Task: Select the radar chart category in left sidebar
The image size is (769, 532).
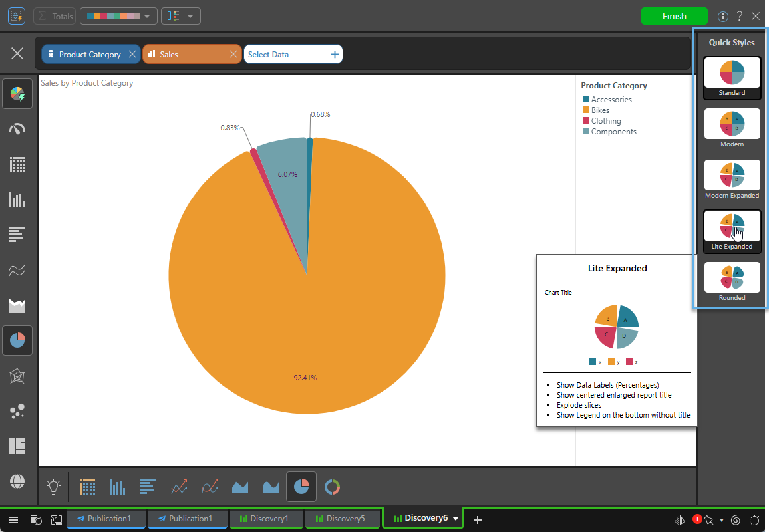Action: (x=17, y=374)
